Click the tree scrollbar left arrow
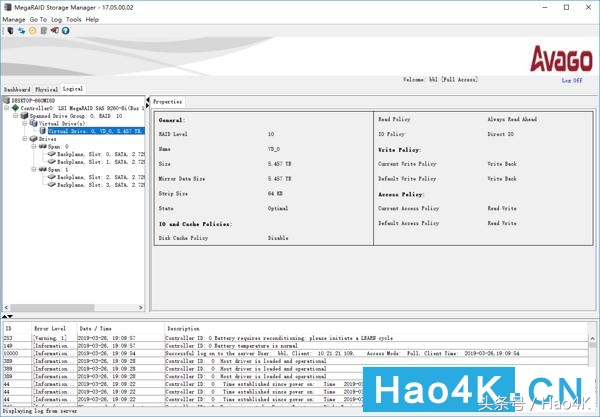Viewport: 600px width, 417px height. [6, 307]
